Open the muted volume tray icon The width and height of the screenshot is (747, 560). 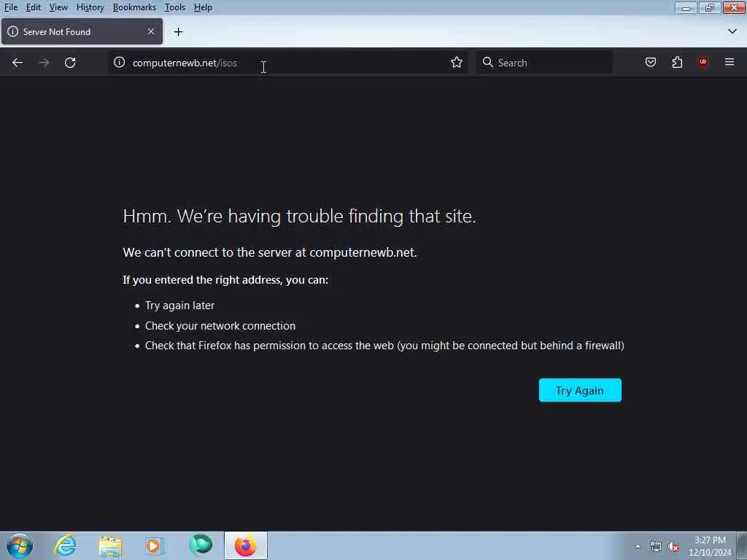pos(673,546)
